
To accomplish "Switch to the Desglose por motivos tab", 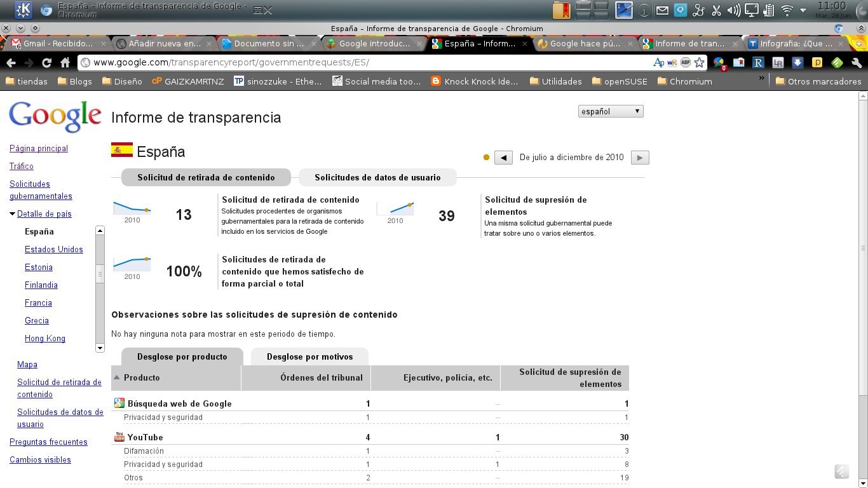I will 309,356.
